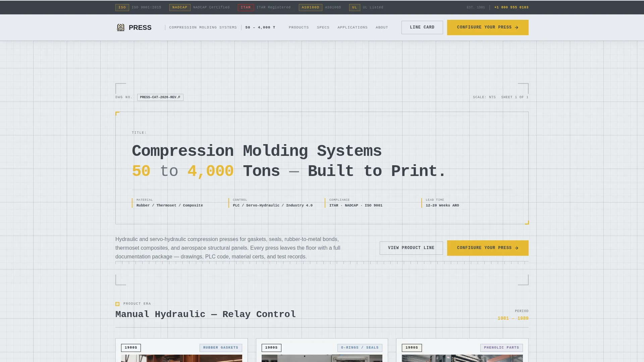Click 'EST. 1981' text

(x=476, y=7)
